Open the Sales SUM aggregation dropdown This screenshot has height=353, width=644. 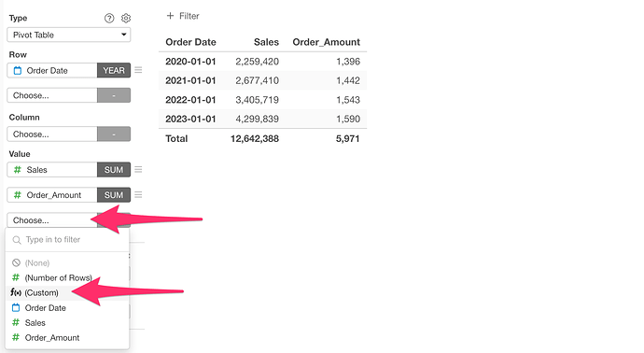(114, 170)
